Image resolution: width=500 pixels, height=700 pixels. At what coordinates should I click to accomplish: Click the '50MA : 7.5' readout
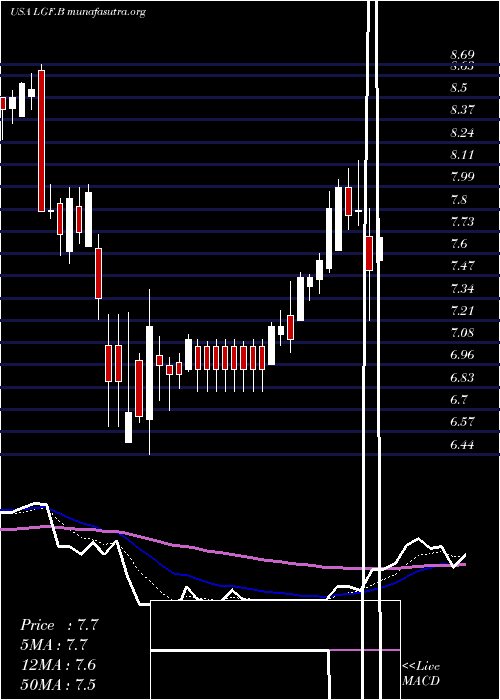click(58, 685)
